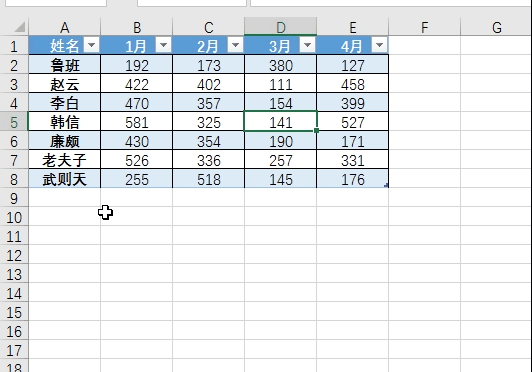Click the cell containing 鲁班

pos(64,65)
